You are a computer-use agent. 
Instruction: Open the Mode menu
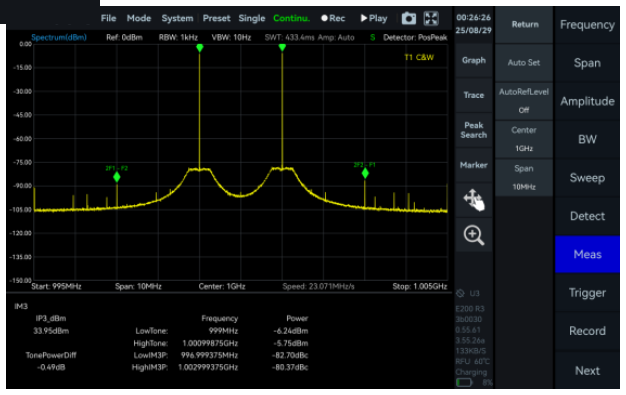(x=139, y=18)
